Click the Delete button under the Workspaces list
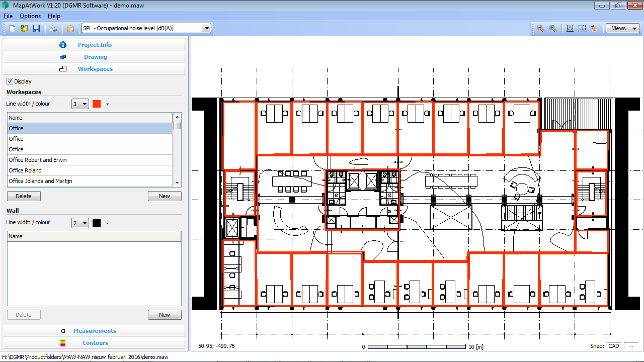 pos(24,196)
